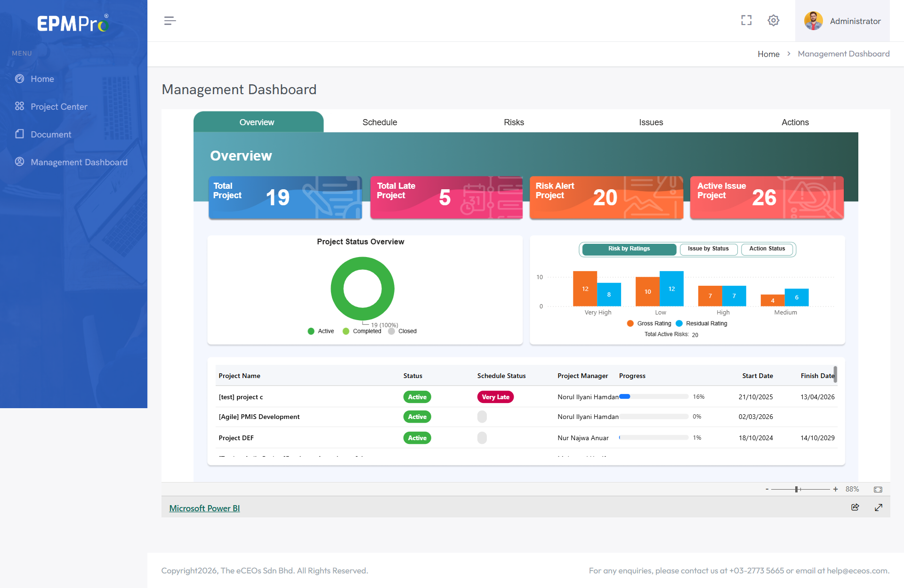Click the zoom slider handle

[x=796, y=490]
